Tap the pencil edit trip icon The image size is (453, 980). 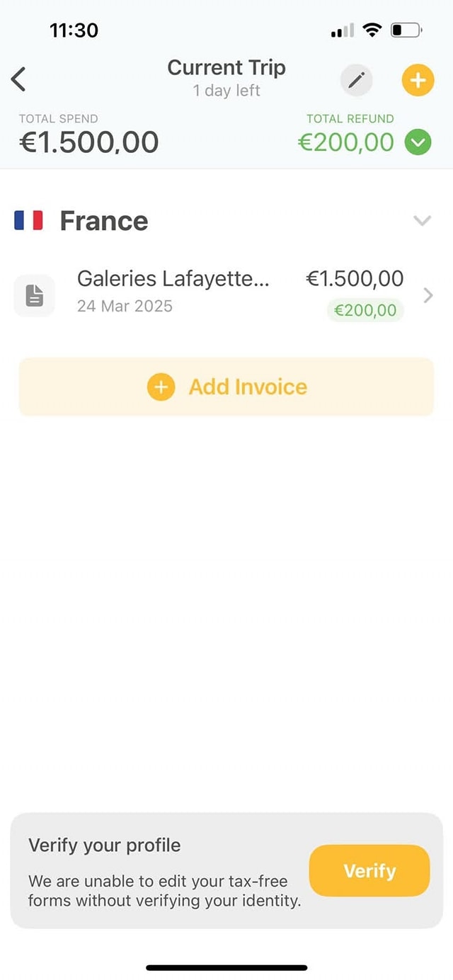(356, 80)
